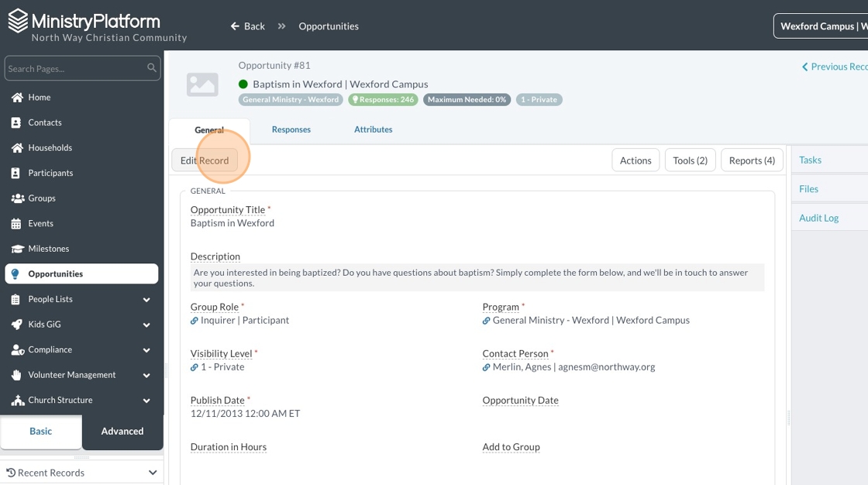Expand the Volunteer Management section

click(x=146, y=376)
